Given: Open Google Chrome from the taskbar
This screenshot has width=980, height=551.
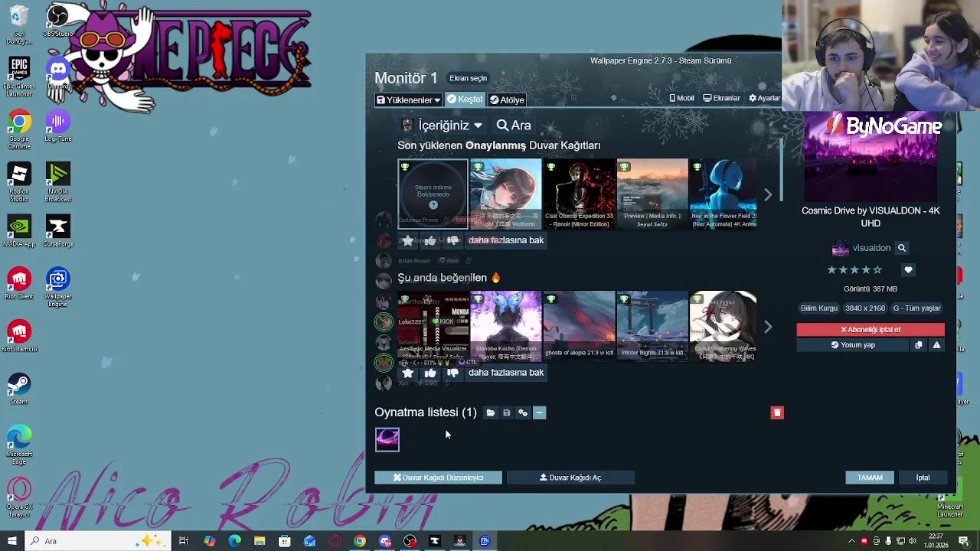Looking at the screenshot, I should [360, 541].
